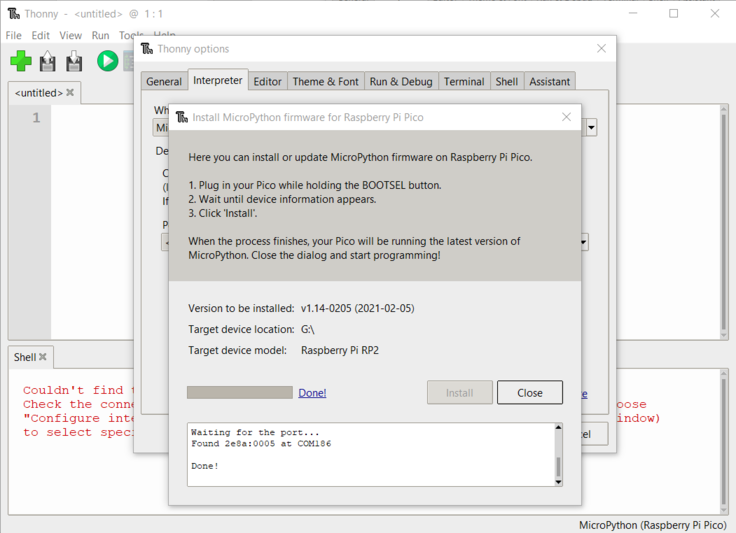Click the Raspberry Pi RP2 model text
The height and width of the screenshot is (533, 736).
point(340,350)
